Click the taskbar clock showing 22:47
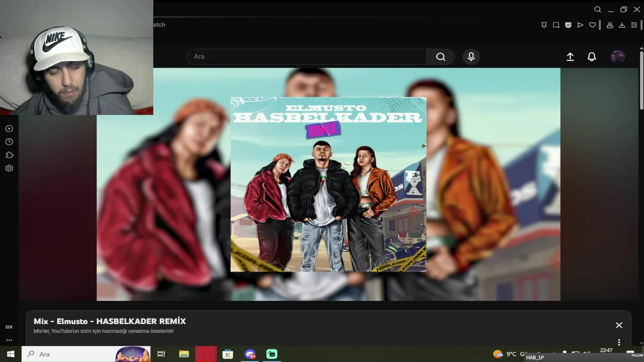 click(x=606, y=350)
